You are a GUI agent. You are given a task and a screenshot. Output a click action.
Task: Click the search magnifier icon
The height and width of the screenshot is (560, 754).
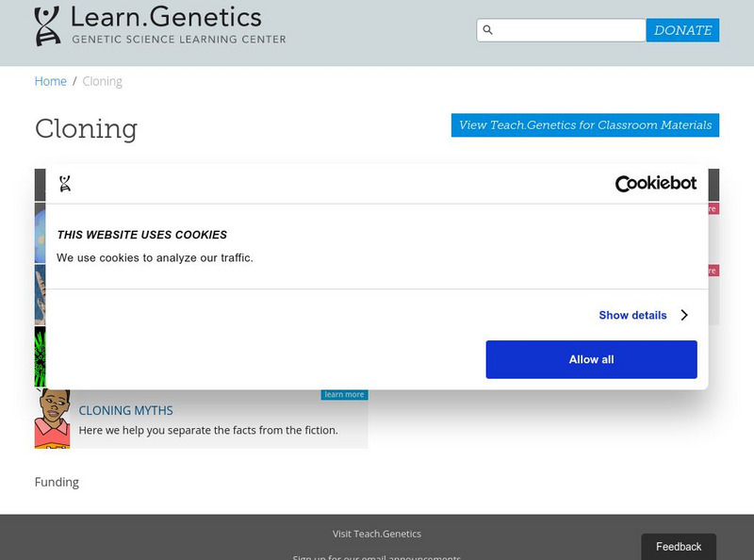coord(487,30)
